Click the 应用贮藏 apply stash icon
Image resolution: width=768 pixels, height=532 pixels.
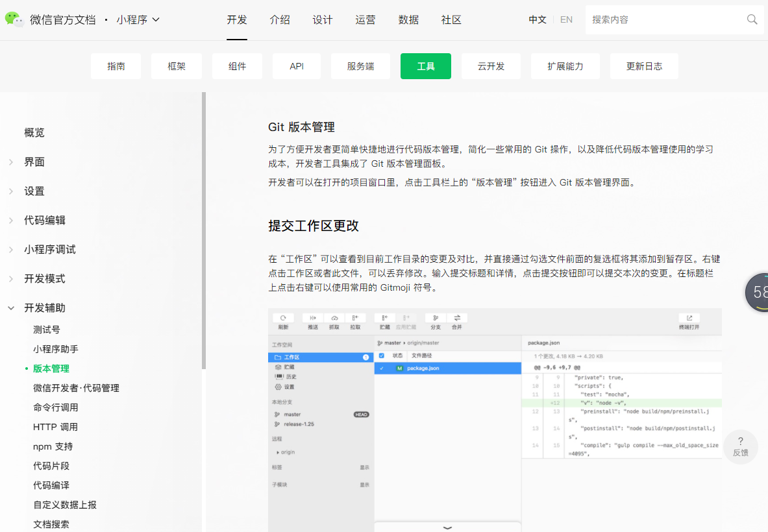pos(406,318)
